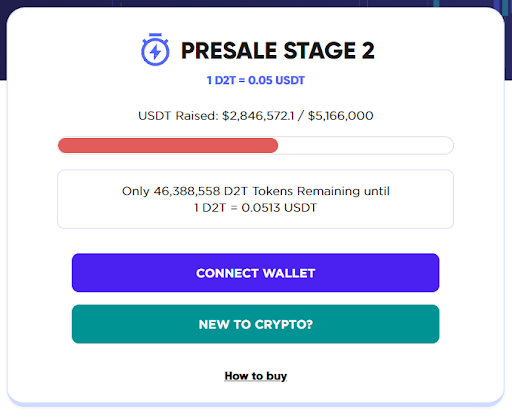The image size is (512, 419).
Task: Click the $2,846,572.1 raised amount
Action: (x=258, y=116)
